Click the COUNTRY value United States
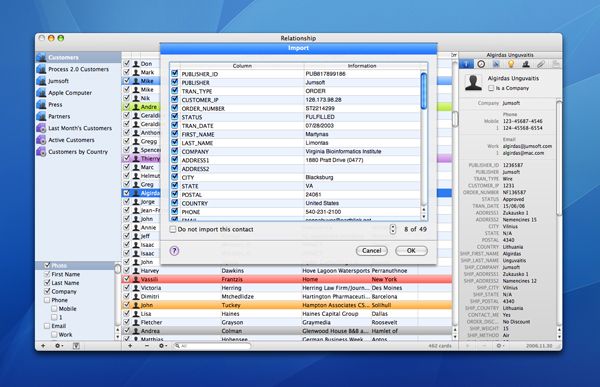600x387 pixels. 322,203
